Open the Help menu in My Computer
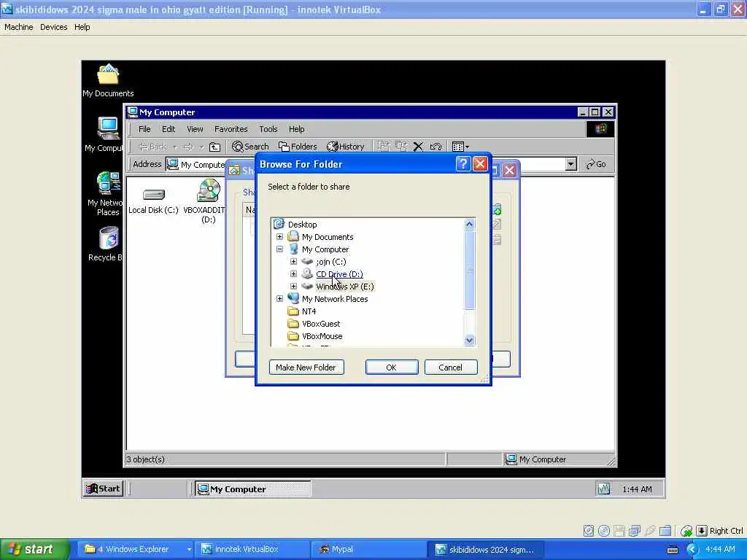The height and width of the screenshot is (560, 747). tap(296, 129)
